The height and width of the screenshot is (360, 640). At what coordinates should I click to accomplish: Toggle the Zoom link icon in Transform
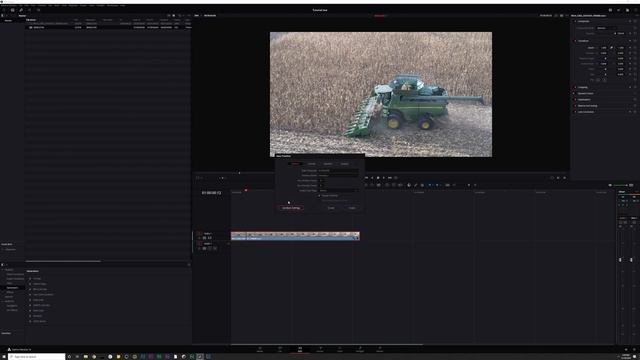[x=611, y=48]
